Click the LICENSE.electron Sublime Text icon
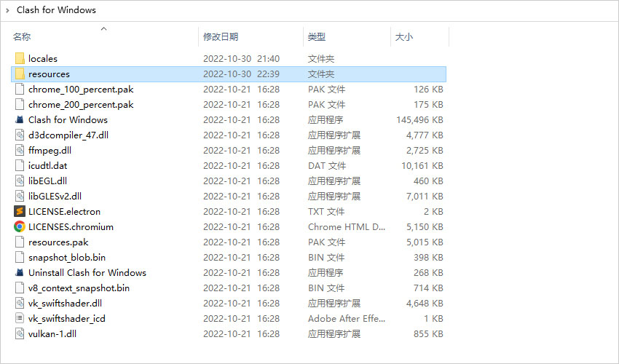The height and width of the screenshot is (364, 619). point(20,212)
